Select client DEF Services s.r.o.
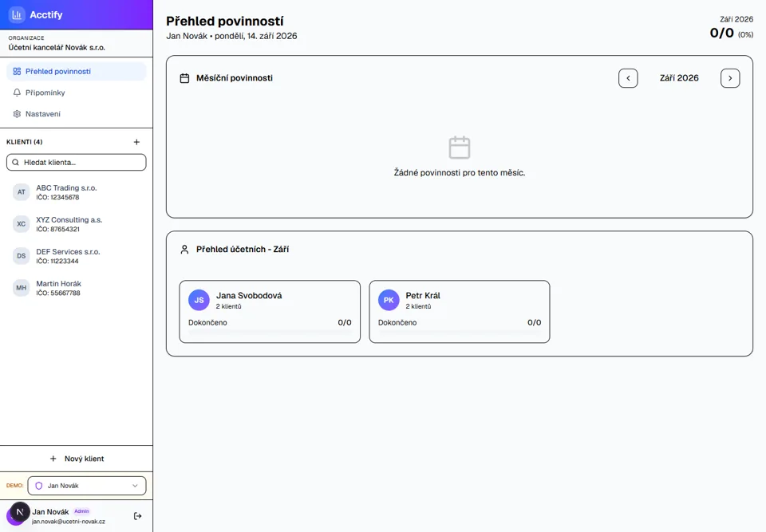 (77, 256)
